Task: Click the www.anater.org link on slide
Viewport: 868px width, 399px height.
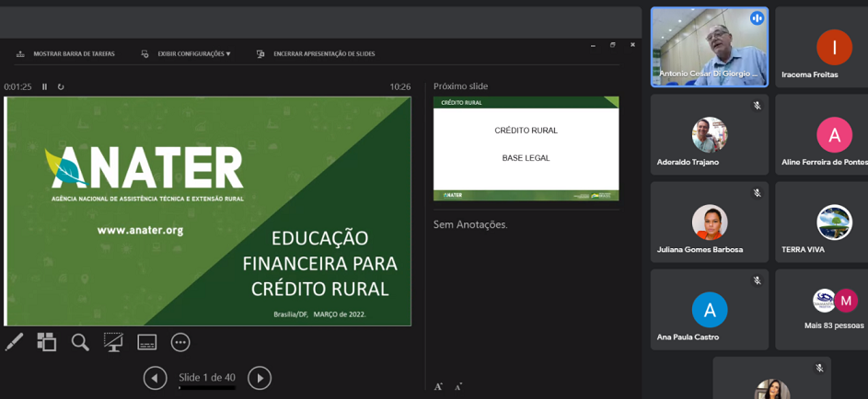Action: 140,231
